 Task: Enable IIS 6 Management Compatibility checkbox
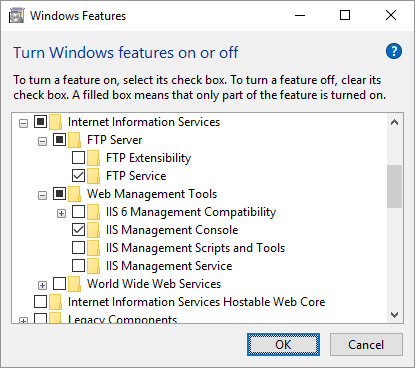point(78,212)
